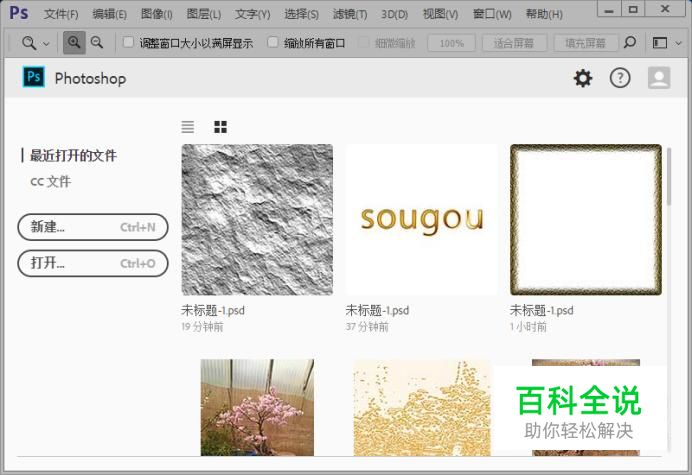Open the gold frame border thumbnail

click(586, 219)
